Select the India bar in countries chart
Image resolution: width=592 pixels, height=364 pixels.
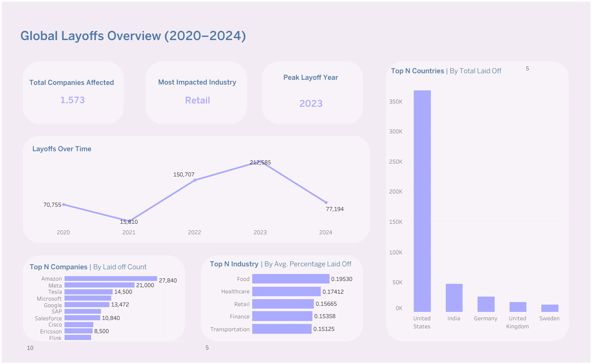(454, 298)
